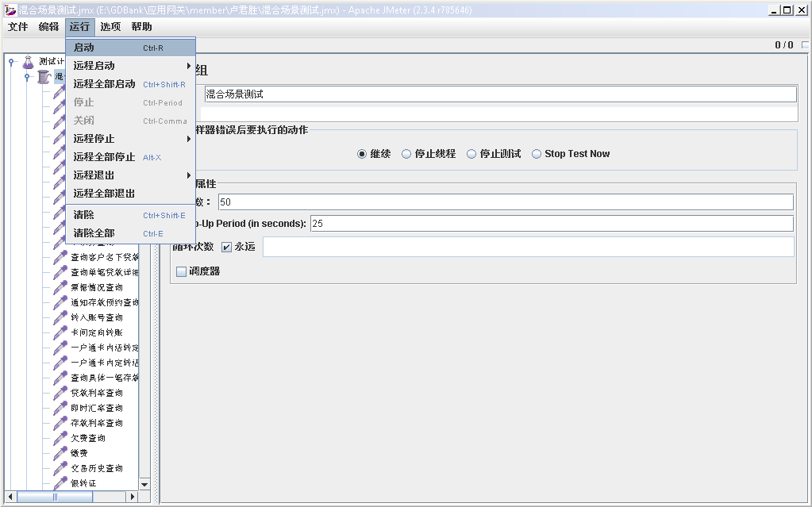Click tree scroll down arrow button

click(145, 485)
